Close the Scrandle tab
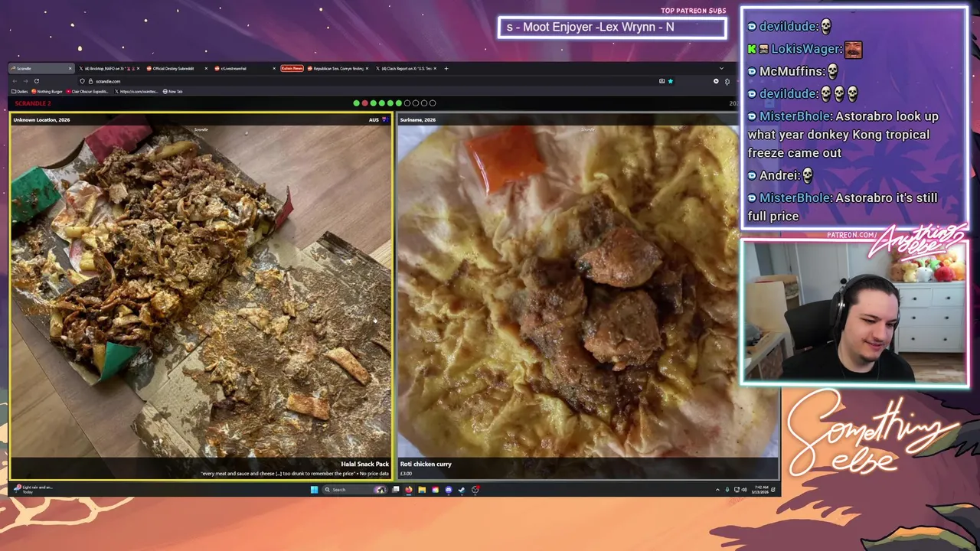Screen dimensions: 980x551 70,68
